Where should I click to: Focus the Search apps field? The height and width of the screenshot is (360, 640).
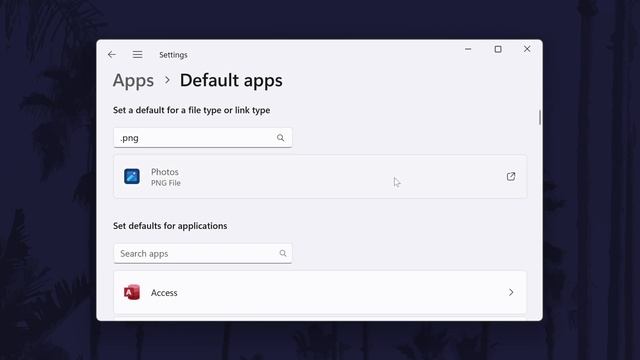click(x=203, y=253)
